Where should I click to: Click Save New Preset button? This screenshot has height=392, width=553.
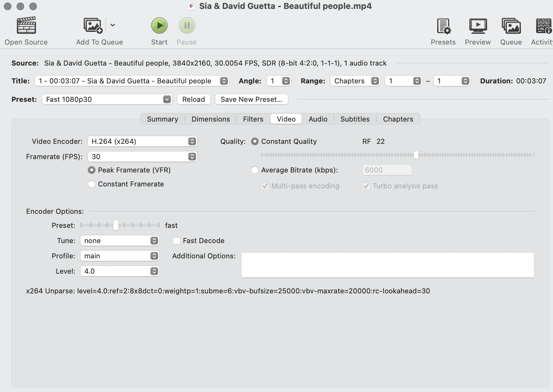pos(251,99)
